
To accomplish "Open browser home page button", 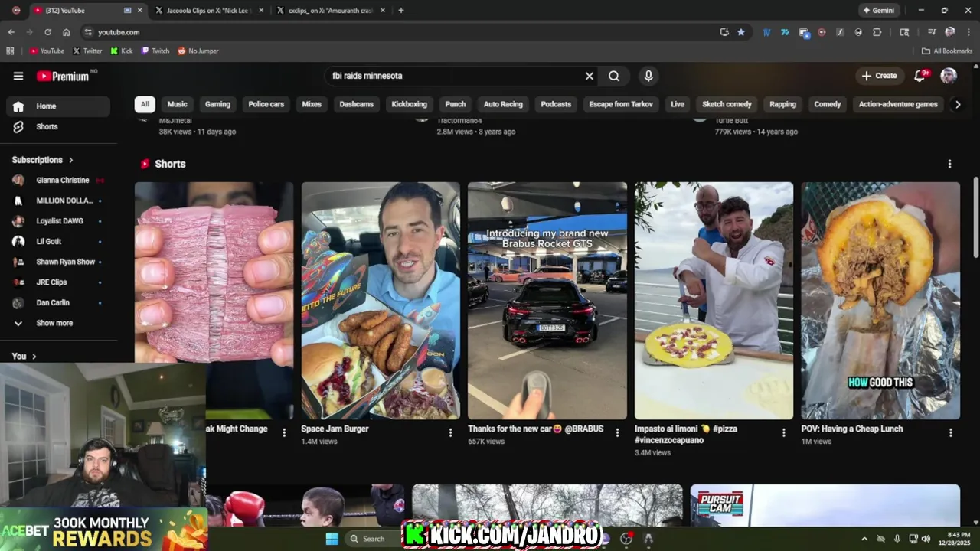I will 66,32.
